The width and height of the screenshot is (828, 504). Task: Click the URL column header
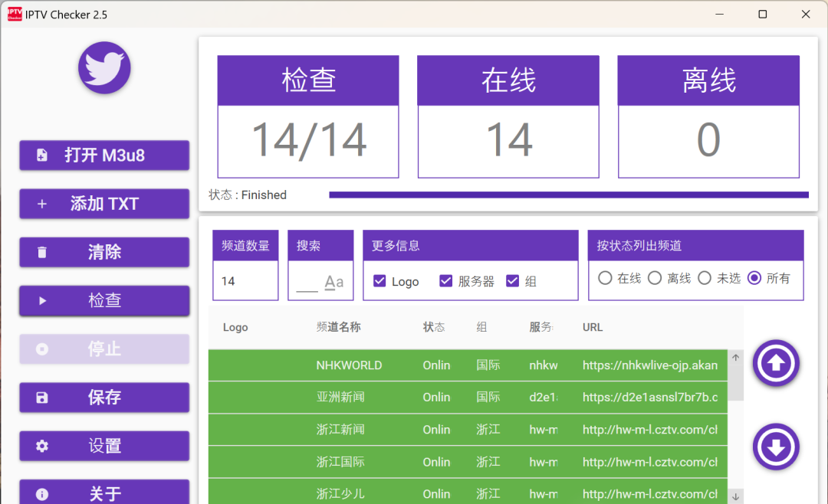click(x=593, y=327)
